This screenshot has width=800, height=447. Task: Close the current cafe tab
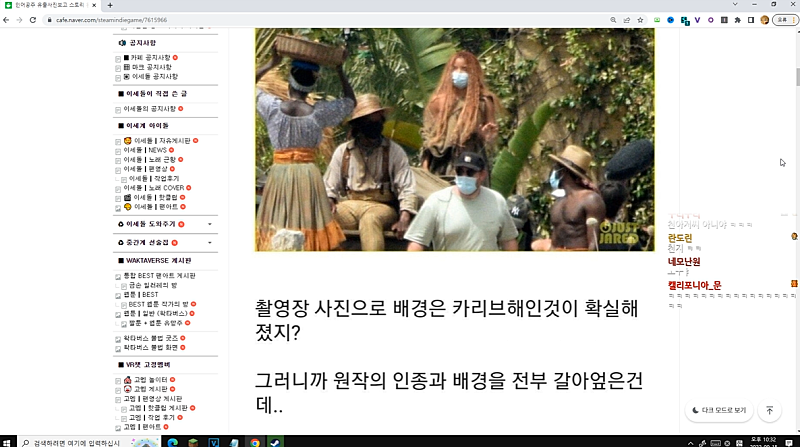click(x=94, y=5)
